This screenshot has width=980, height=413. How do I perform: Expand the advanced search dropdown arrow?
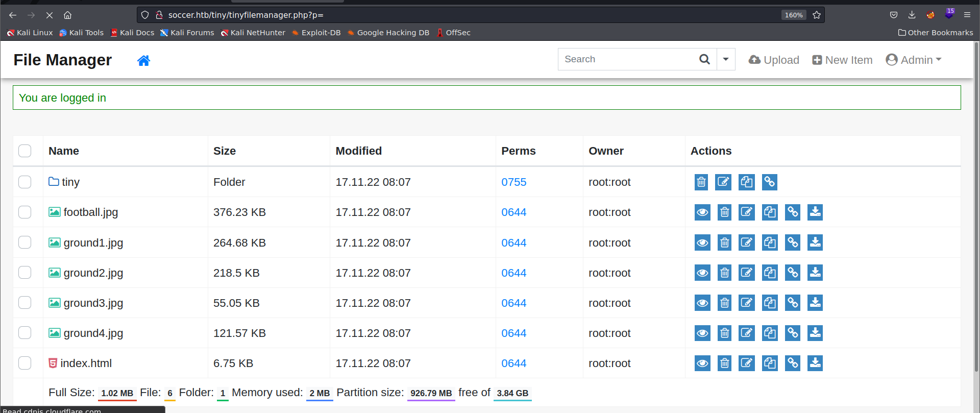726,59
